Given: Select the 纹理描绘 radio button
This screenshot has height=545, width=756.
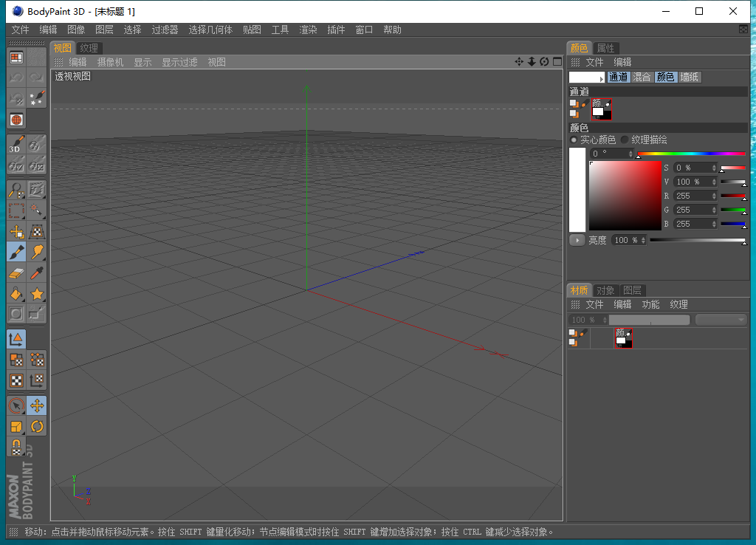Looking at the screenshot, I should (625, 140).
